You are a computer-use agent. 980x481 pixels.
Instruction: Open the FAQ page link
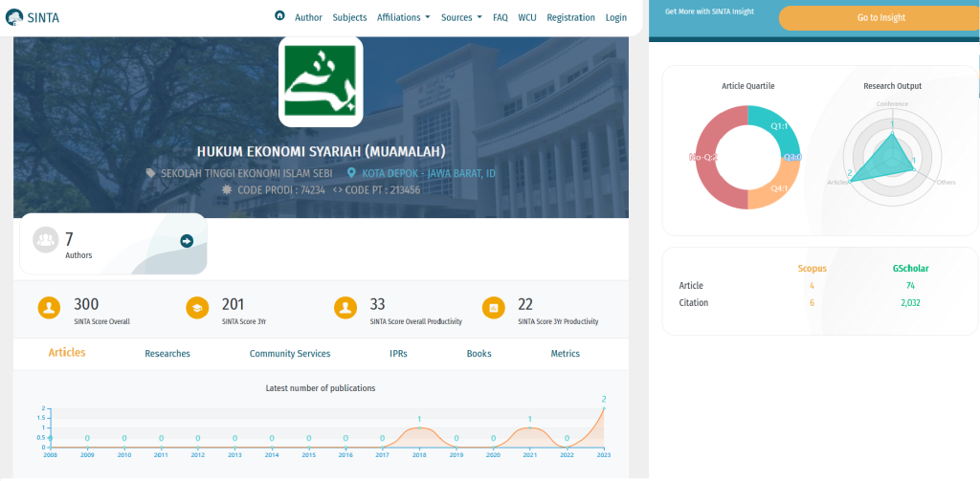[x=500, y=17]
